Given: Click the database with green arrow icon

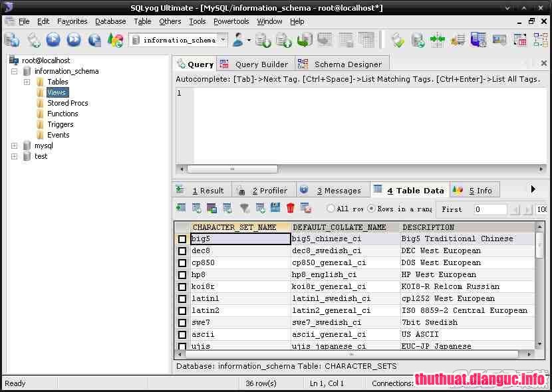Looking at the screenshot, I should coord(304,40).
